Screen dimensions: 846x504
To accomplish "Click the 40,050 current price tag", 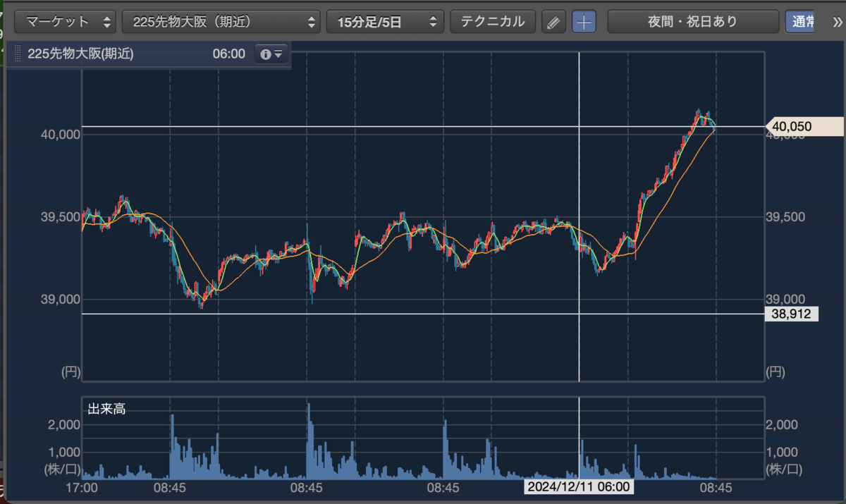I will coord(804,127).
